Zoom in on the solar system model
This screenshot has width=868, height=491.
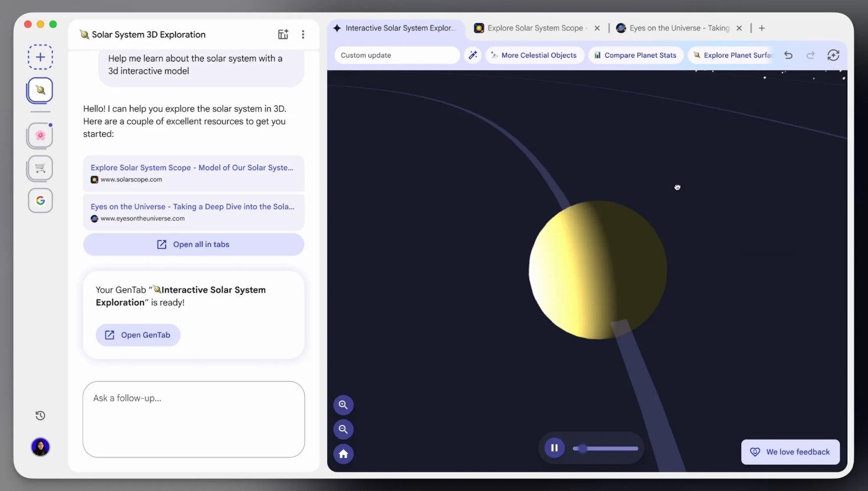pos(343,405)
